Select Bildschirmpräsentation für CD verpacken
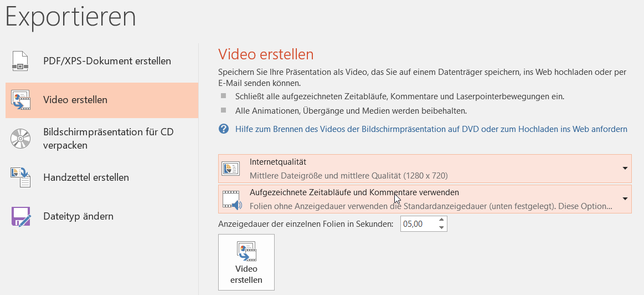 [x=109, y=139]
